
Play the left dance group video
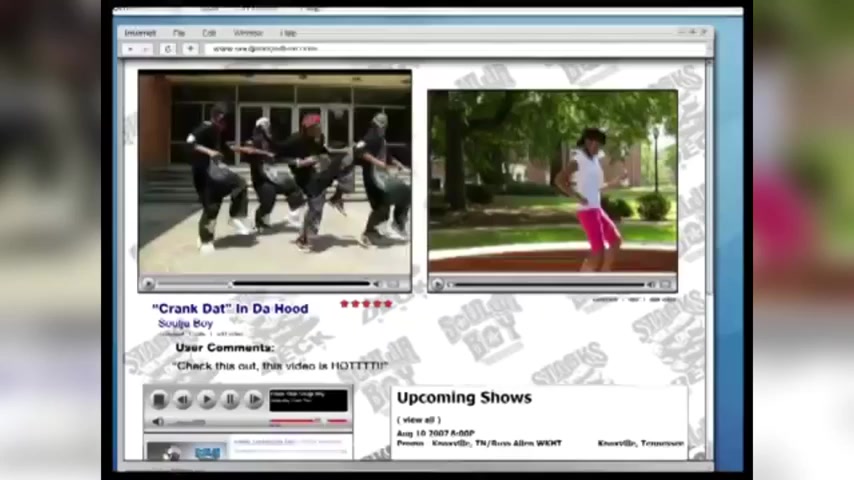pos(148,284)
